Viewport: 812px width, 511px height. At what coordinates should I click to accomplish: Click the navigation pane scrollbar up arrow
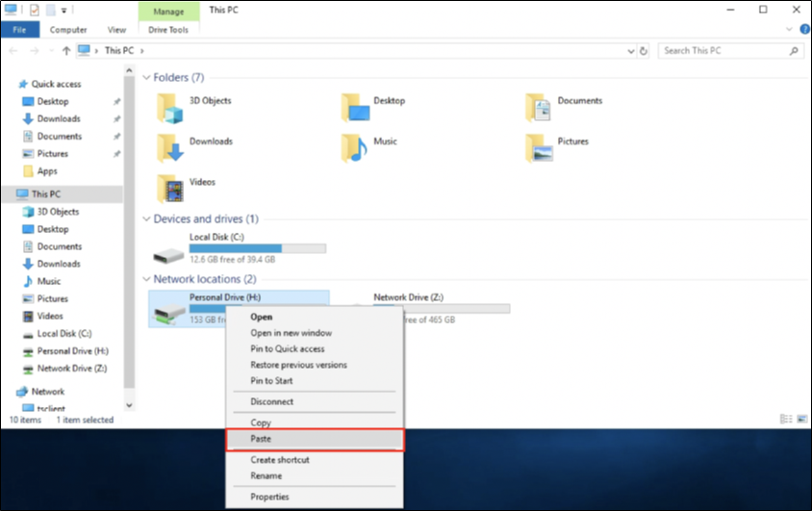129,70
